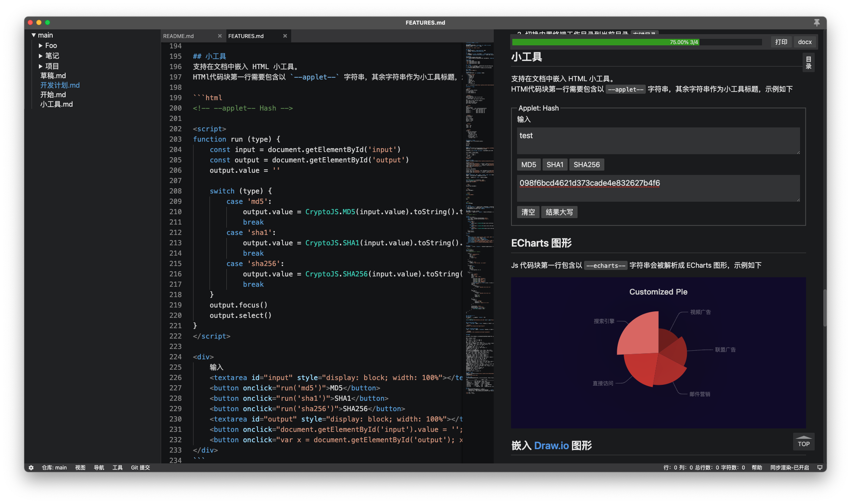The width and height of the screenshot is (851, 504).
Task: Open the Git 提交 menu
Action: tap(140, 467)
